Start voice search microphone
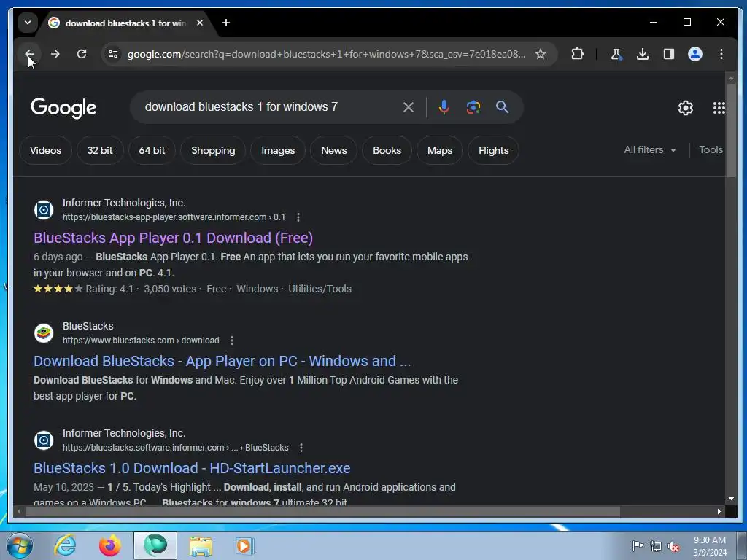 tap(444, 107)
